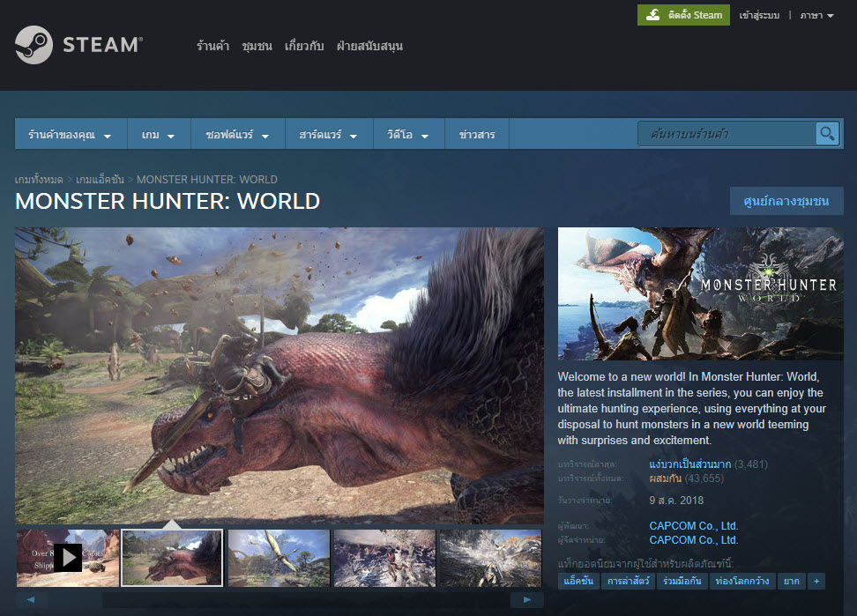Expand the ร้านค้าของคุณ dropdown
Screen dimensions: 857x616
click(x=70, y=135)
